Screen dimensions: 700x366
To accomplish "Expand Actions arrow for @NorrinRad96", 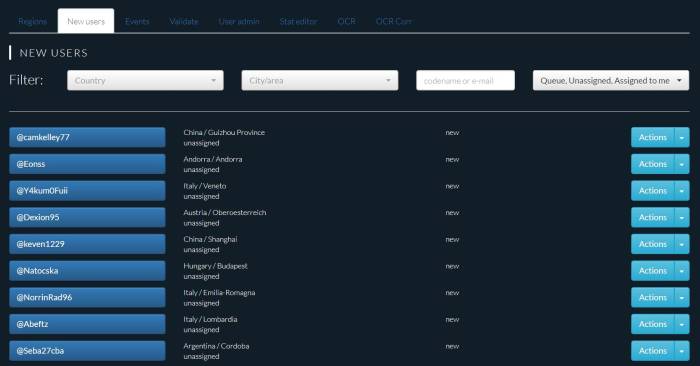I will (682, 297).
